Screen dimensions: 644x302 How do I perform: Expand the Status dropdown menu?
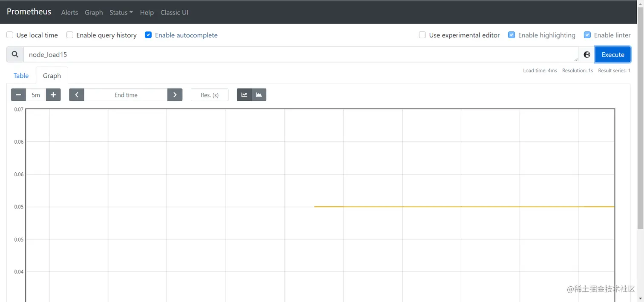coord(121,12)
